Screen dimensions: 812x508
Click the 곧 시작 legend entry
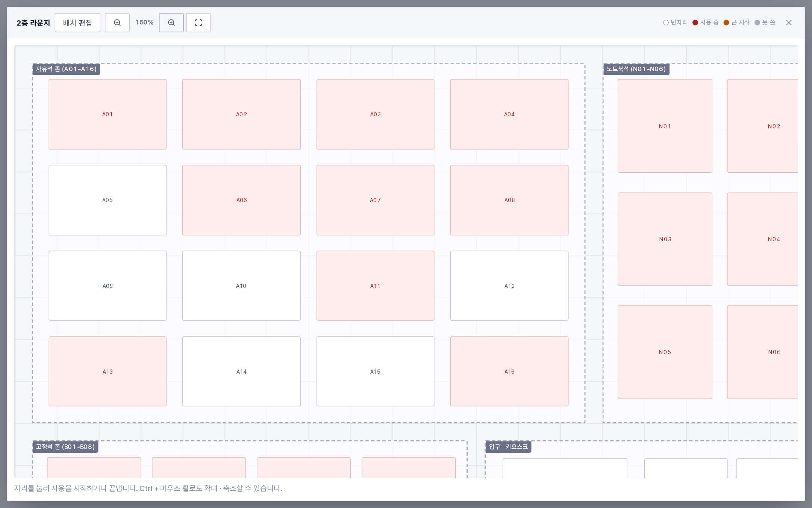tap(736, 23)
